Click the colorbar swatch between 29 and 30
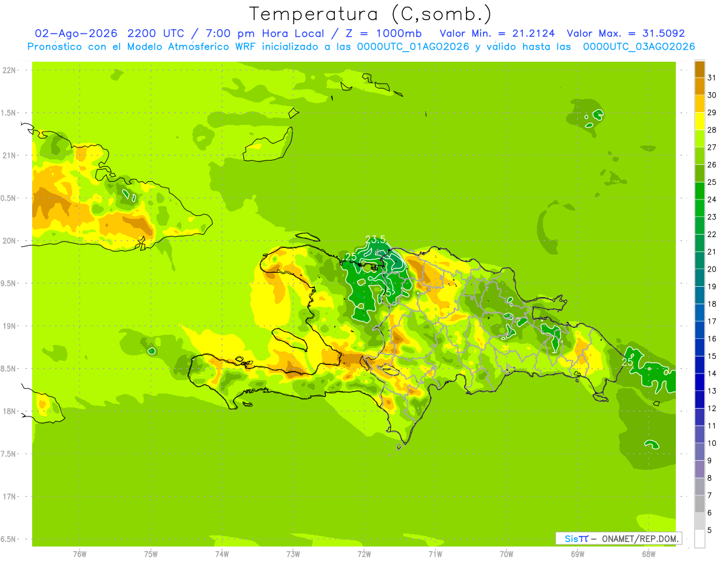The image size is (728, 562). (699, 104)
